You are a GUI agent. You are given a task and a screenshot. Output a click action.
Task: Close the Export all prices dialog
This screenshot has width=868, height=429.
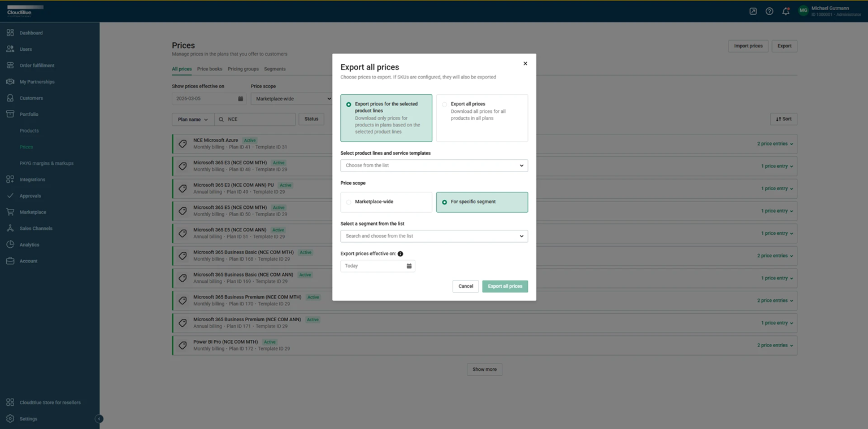coord(525,64)
